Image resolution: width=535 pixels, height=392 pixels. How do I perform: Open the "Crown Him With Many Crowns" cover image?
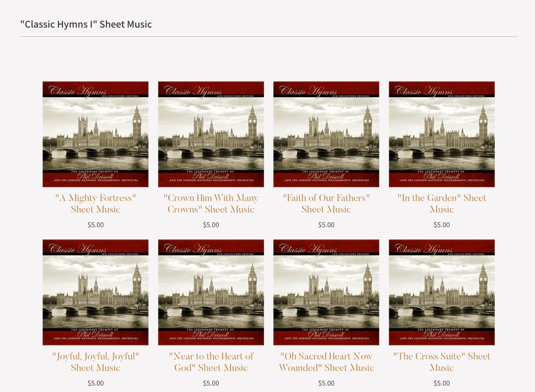point(211,134)
